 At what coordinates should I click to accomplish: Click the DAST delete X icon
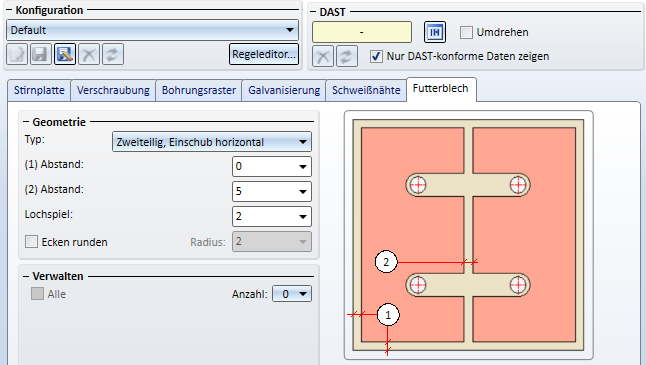coord(323,56)
